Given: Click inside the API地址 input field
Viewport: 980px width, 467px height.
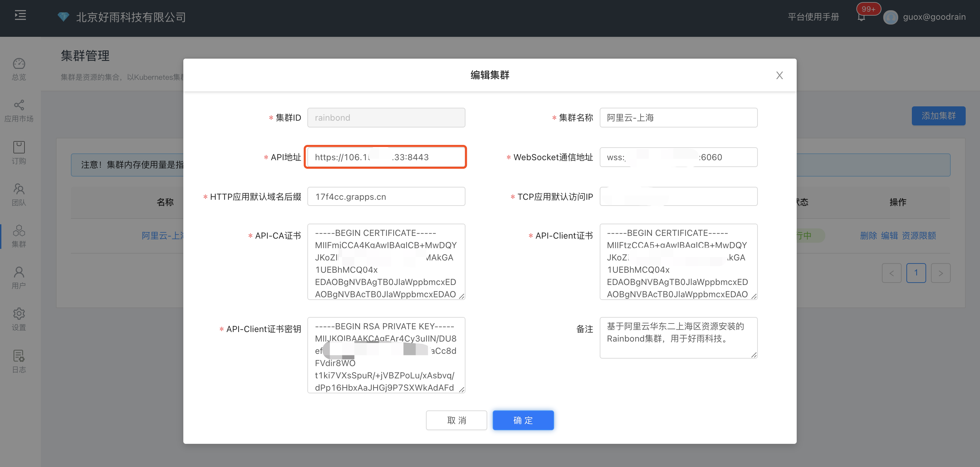Looking at the screenshot, I should pyautogui.click(x=385, y=157).
